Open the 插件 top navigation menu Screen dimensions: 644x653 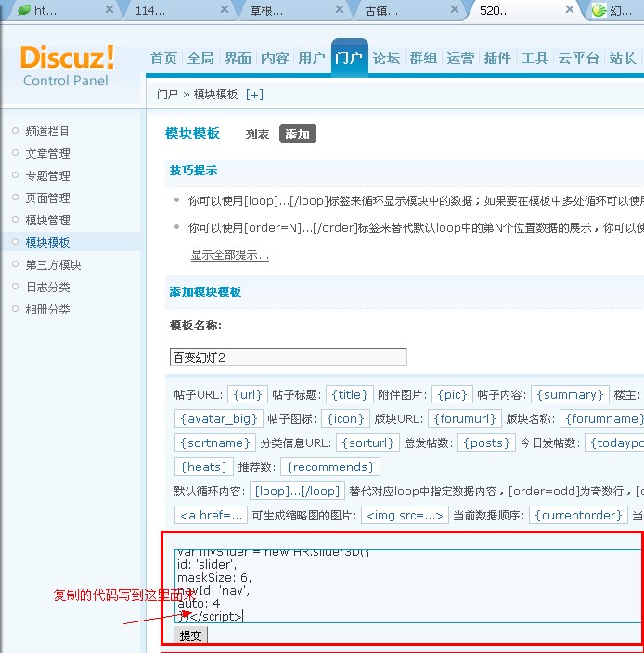[497, 58]
